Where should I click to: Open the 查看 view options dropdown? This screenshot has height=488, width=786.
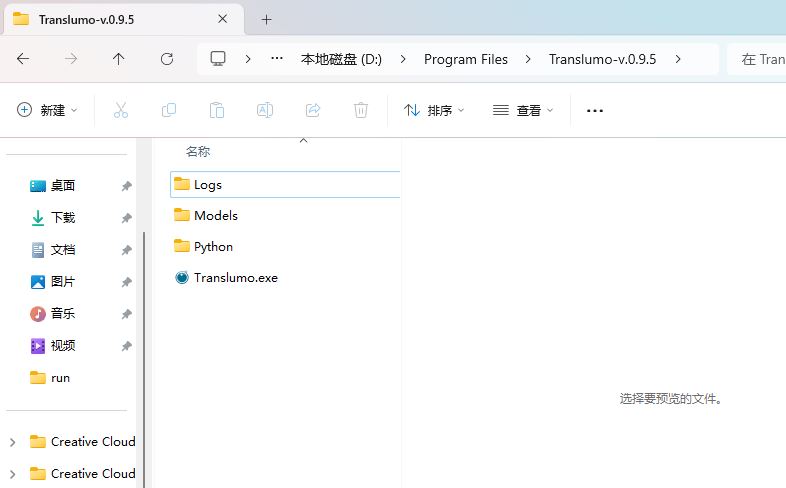[523, 110]
